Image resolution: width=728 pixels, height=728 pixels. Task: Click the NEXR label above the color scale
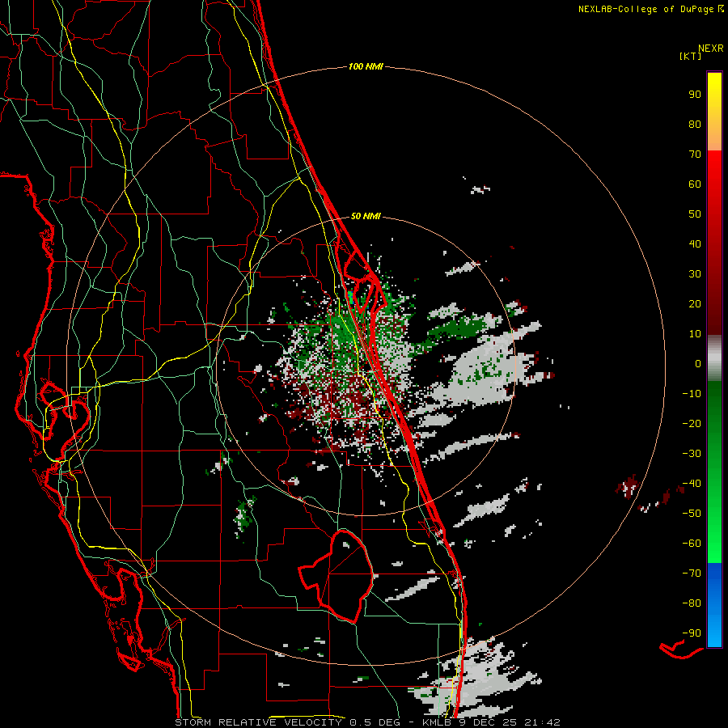click(x=710, y=49)
